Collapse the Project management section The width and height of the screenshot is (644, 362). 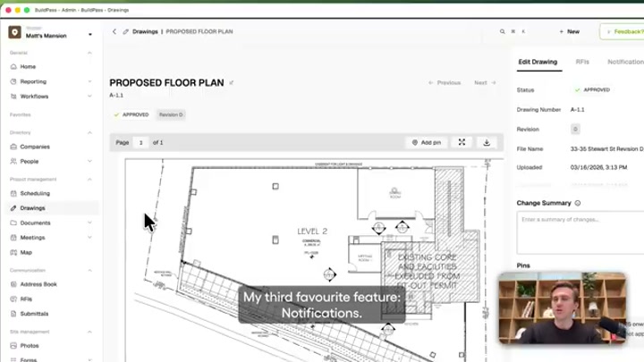89,180
